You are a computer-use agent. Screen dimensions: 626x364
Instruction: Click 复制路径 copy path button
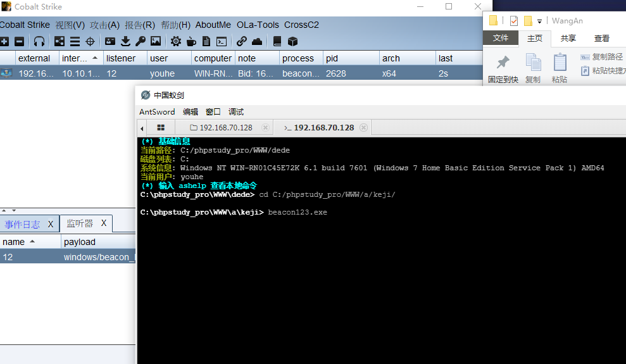(x=602, y=57)
